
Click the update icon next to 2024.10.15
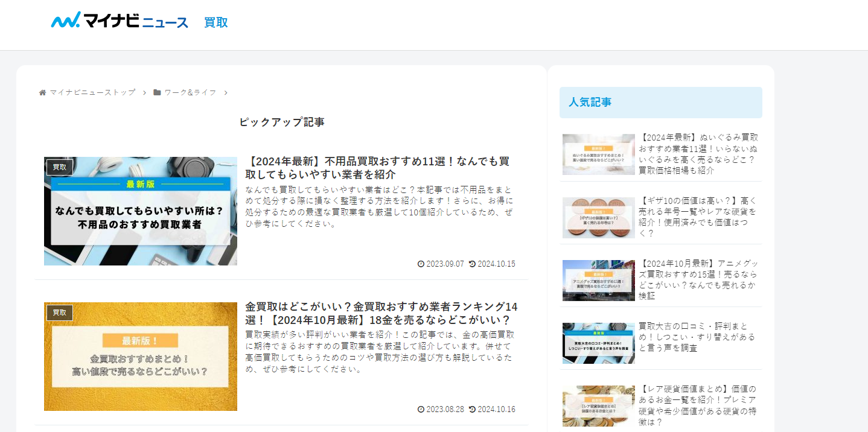pyautogui.click(x=471, y=264)
